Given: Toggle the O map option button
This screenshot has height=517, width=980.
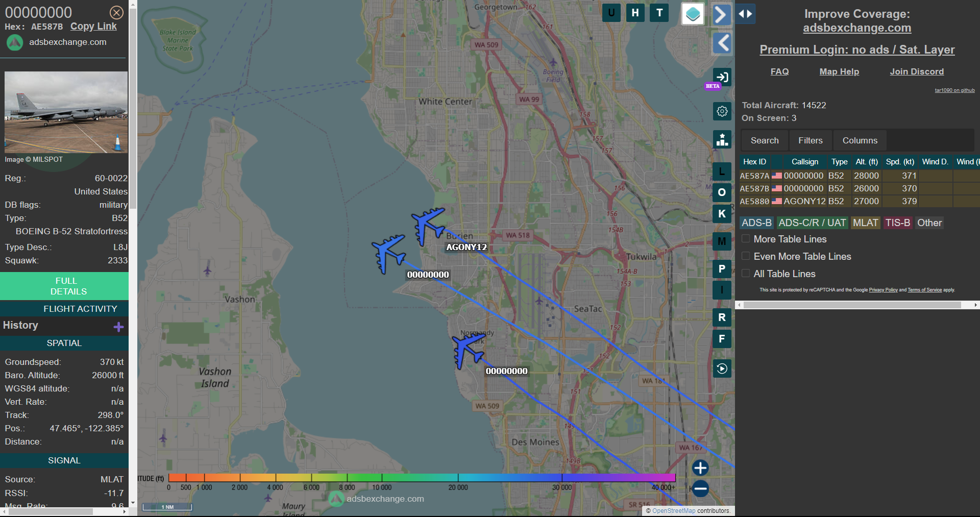Looking at the screenshot, I should 722,192.
